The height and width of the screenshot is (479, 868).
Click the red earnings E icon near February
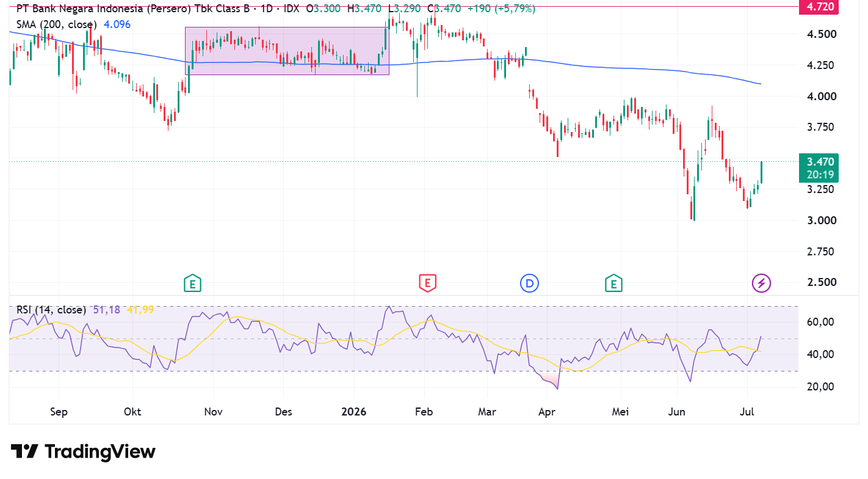click(427, 283)
